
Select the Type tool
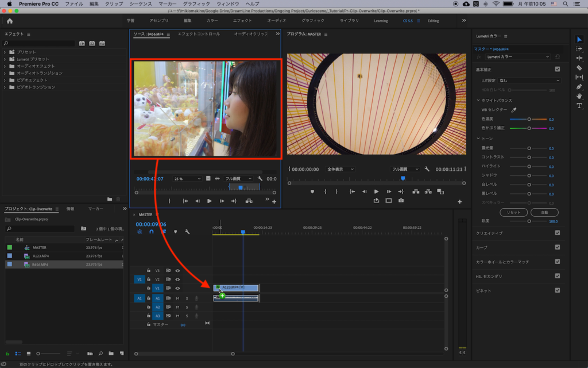click(x=579, y=105)
